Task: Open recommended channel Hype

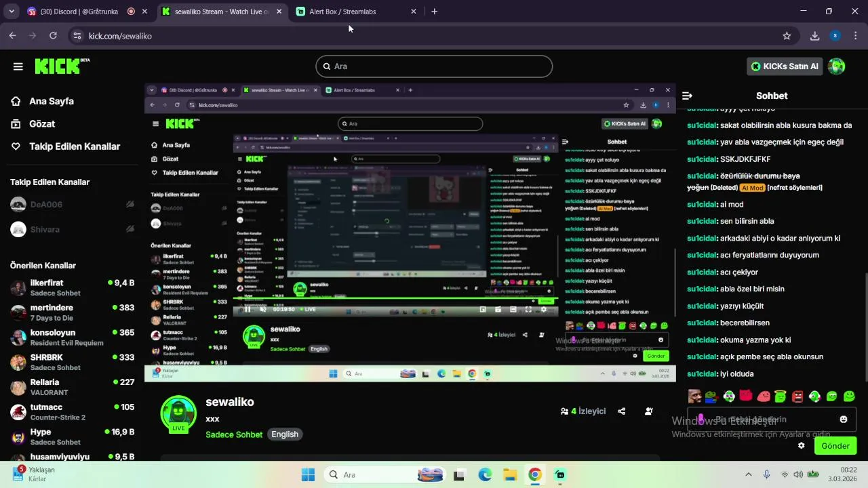Action: pos(72,436)
